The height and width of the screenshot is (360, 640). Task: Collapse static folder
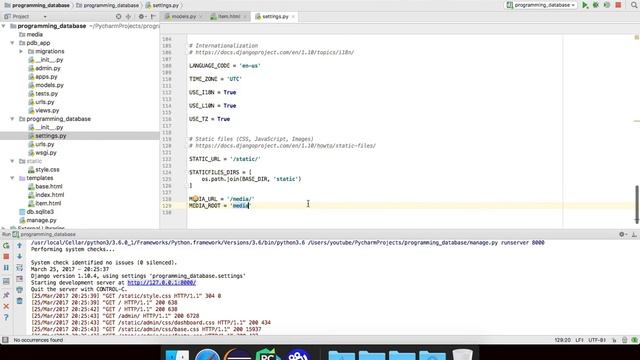pyautogui.click(x=12, y=161)
